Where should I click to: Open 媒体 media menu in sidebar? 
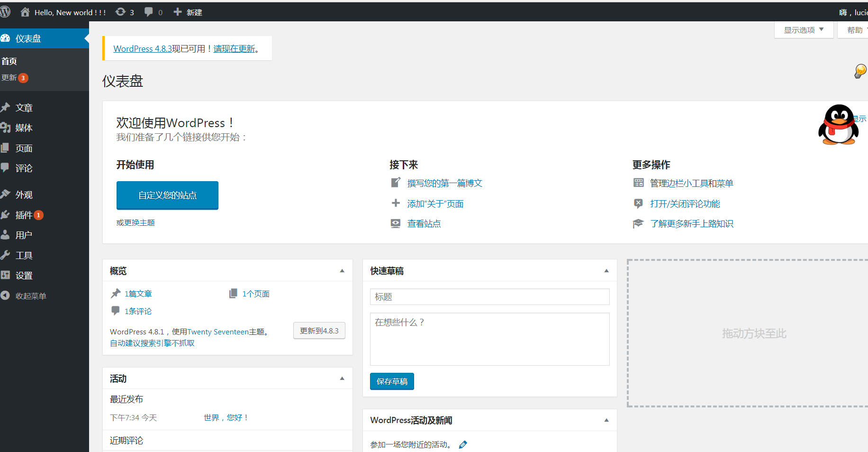[x=24, y=128]
